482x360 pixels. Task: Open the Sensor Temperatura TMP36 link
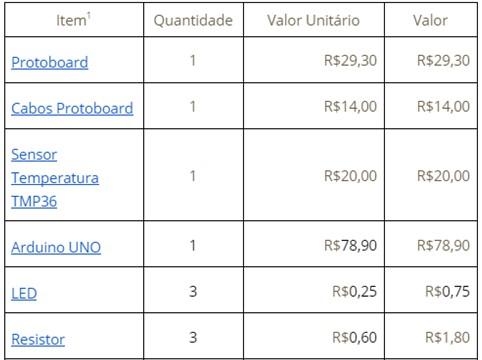[x=55, y=178]
